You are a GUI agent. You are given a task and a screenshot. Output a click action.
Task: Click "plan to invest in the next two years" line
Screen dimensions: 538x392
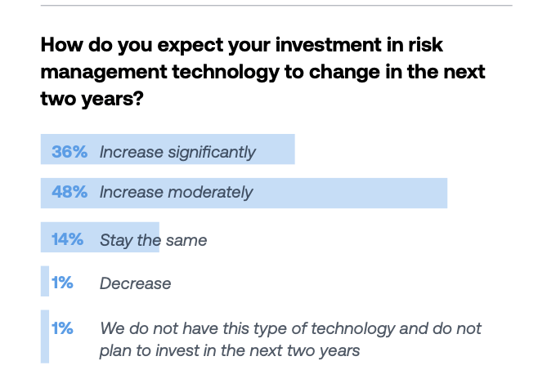coord(229,351)
